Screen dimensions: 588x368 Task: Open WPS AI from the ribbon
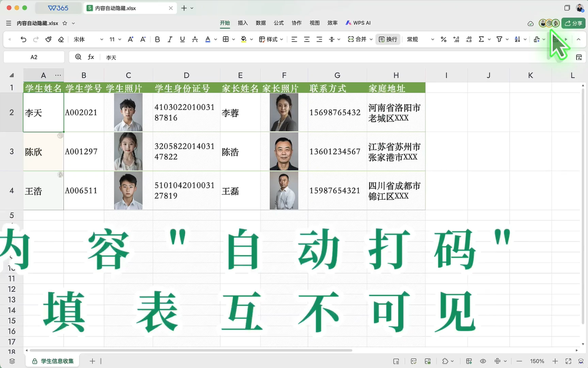[358, 23]
